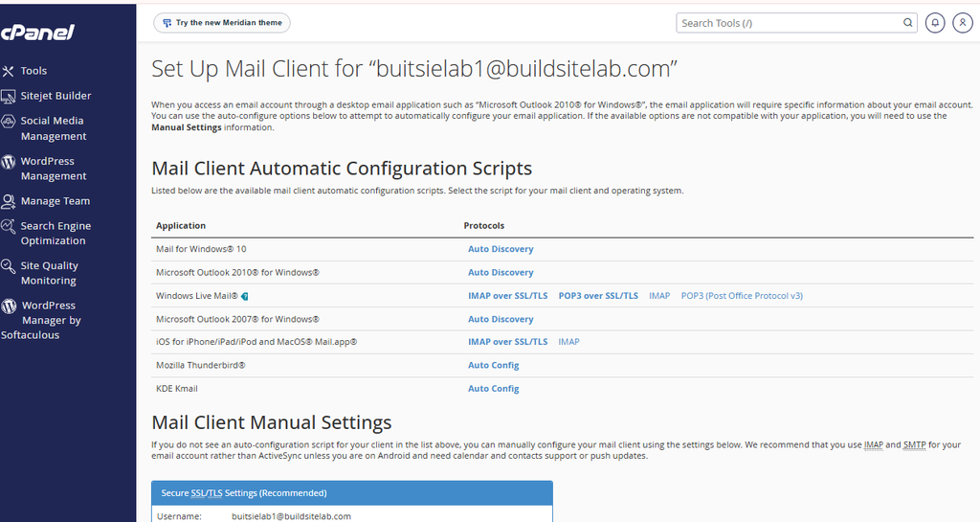Click the WordPress Management logo icon

coord(8,162)
